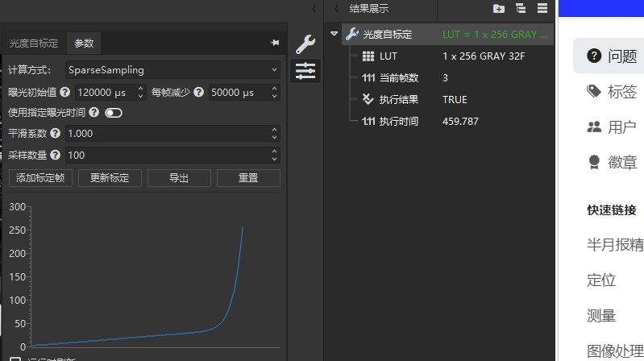Image resolution: width=644 pixels, height=361 pixels.
Task: Check the 运行时刷新 checkbox below the chart
Action: [15, 359]
